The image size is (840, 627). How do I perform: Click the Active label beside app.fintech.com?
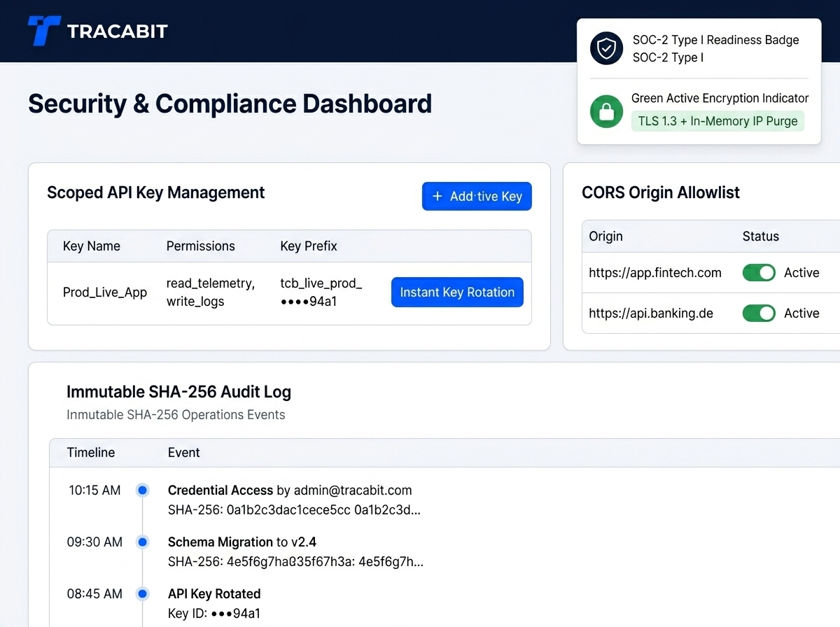(x=801, y=273)
